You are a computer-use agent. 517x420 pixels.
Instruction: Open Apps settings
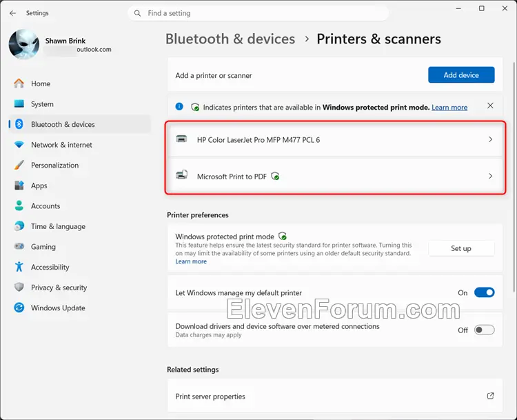pyautogui.click(x=79, y=186)
